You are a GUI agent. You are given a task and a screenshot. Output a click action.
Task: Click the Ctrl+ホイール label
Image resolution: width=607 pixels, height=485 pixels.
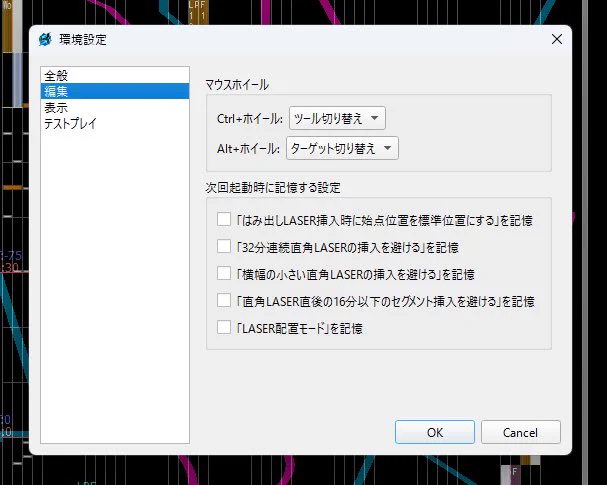pyautogui.click(x=250, y=119)
